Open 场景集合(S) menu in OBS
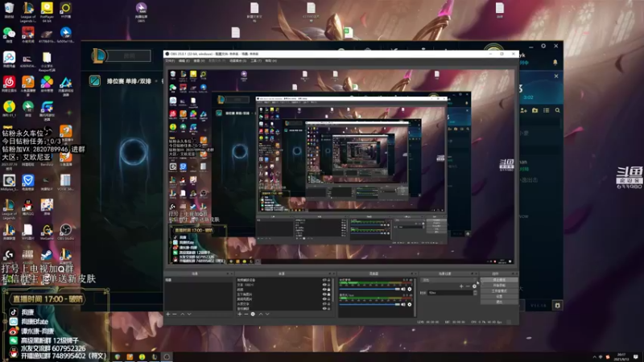The image size is (644, 362). click(237, 60)
